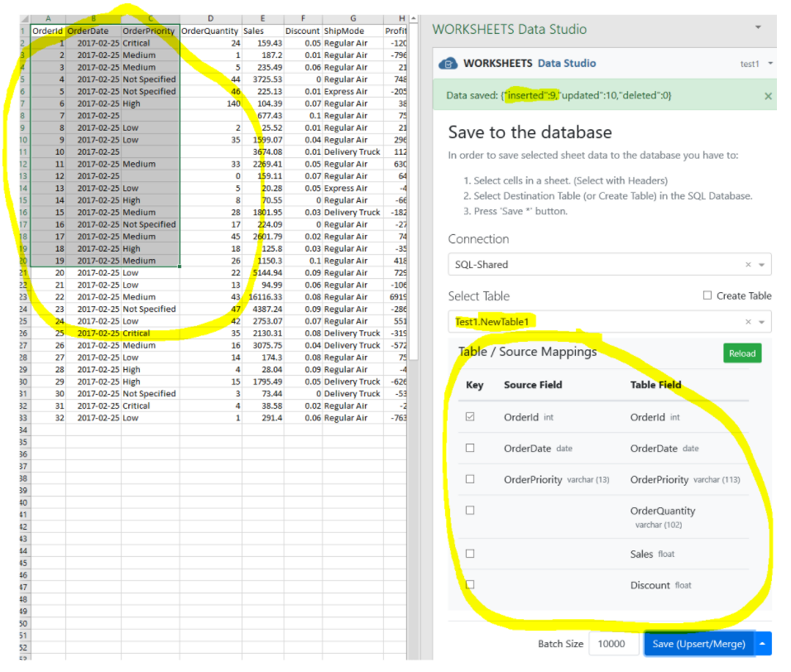Select the ShipMode header cell

click(352, 31)
